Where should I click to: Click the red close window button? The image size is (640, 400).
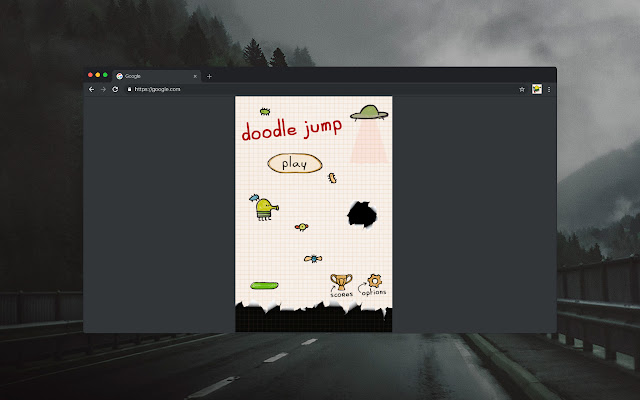coord(90,75)
